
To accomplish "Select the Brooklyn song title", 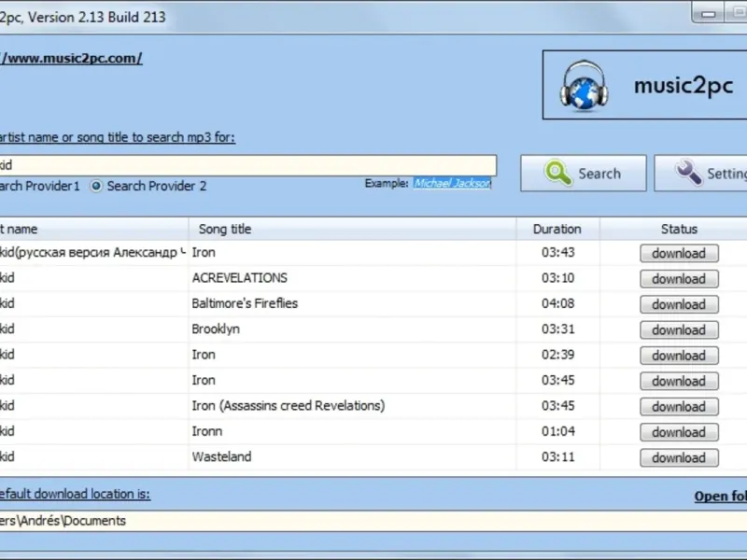I will [x=216, y=329].
